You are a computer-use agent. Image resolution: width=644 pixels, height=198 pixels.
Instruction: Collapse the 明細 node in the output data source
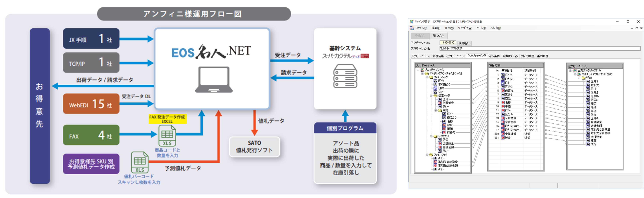(x=579, y=78)
